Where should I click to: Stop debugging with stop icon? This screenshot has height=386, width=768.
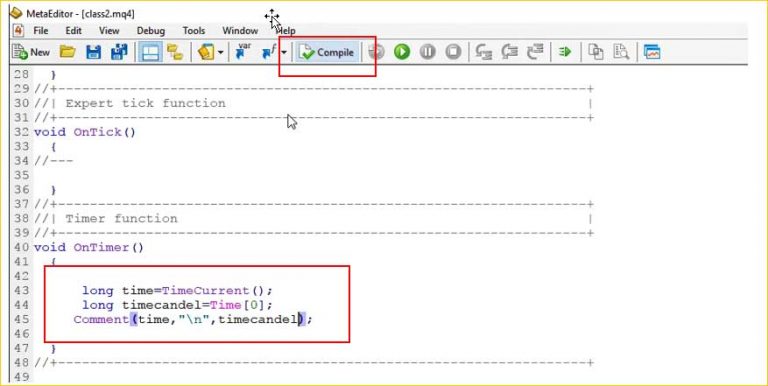(x=454, y=52)
